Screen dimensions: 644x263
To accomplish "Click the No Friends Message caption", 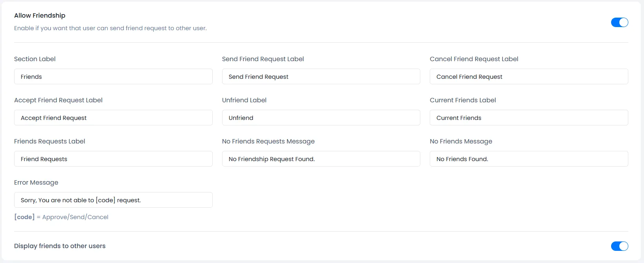I will [461, 141].
